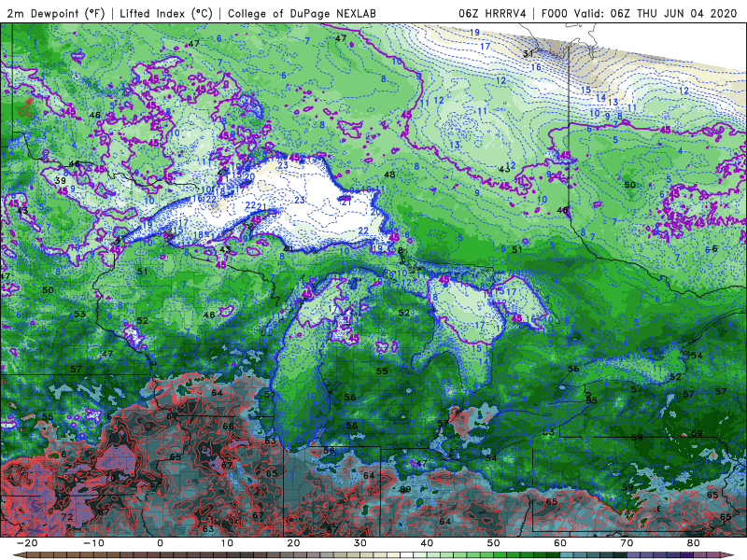Image resolution: width=747 pixels, height=560 pixels.
Task: Click the black '72' dewpoint value on the map
Action: (x=66, y=517)
